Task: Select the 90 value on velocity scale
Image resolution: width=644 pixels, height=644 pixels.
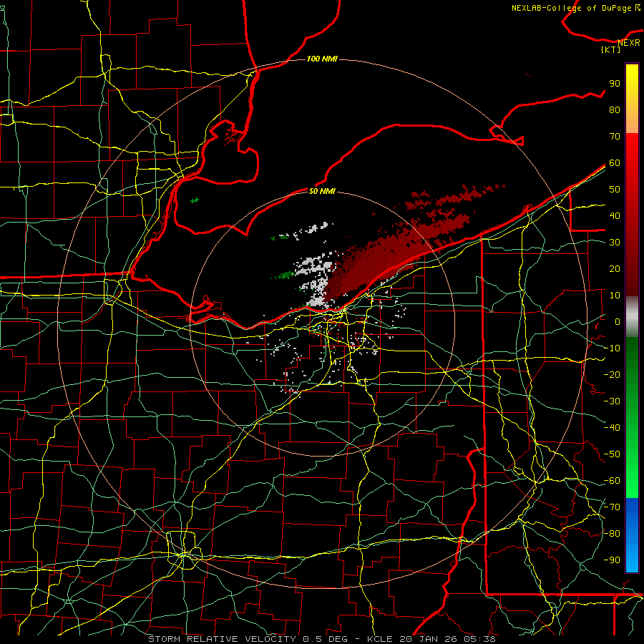Action: pyautogui.click(x=615, y=84)
